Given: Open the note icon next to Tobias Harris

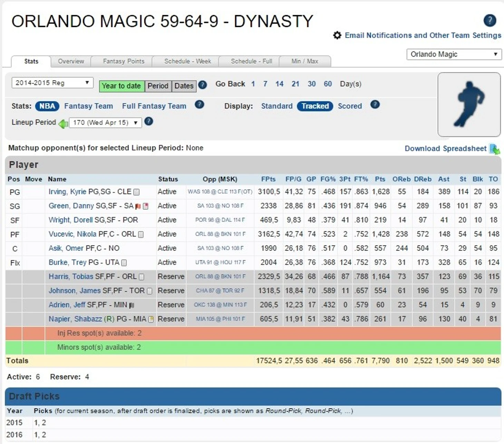Looking at the screenshot, I should (x=142, y=277).
